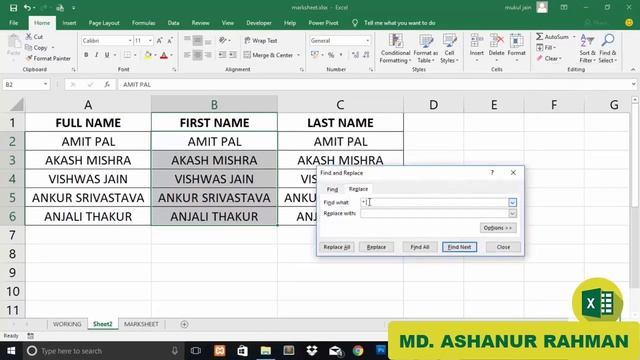Click the Undo arrow icon
Image resolution: width=640 pixels, height=360 pixels.
coord(27,8)
